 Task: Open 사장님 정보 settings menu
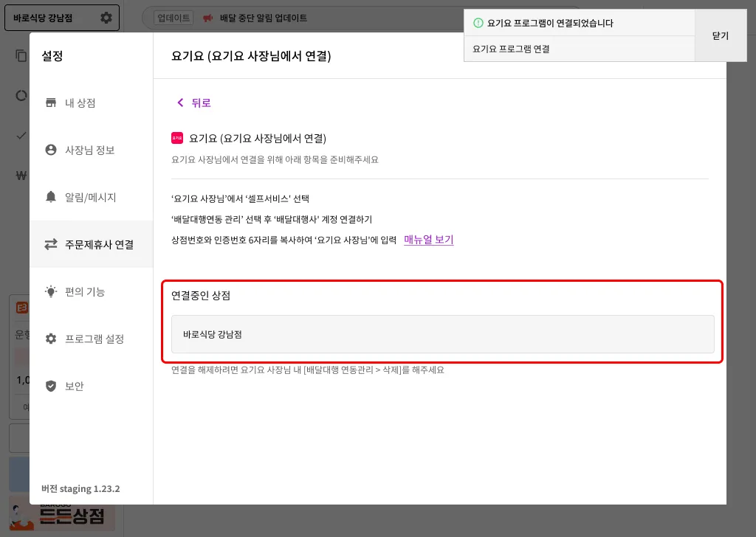point(92,150)
